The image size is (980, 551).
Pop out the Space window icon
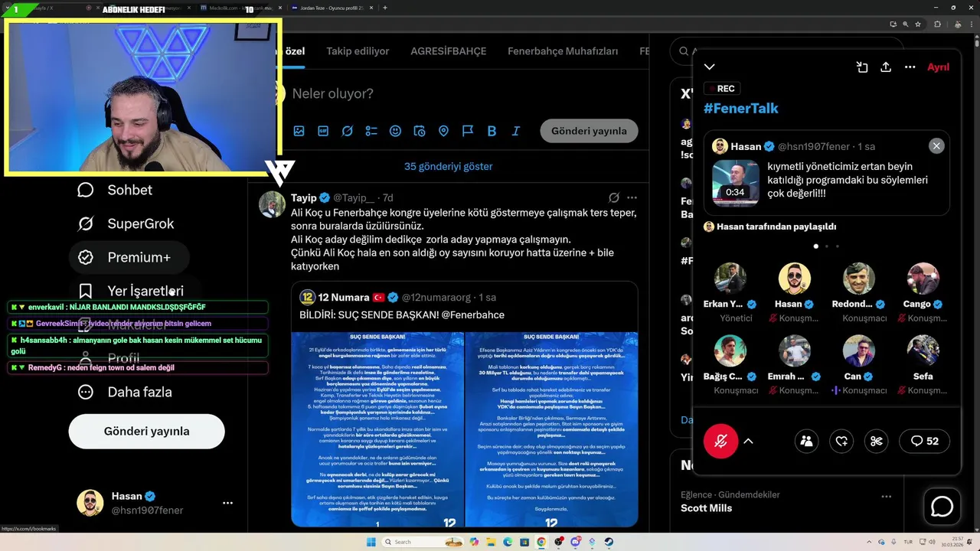[862, 67]
